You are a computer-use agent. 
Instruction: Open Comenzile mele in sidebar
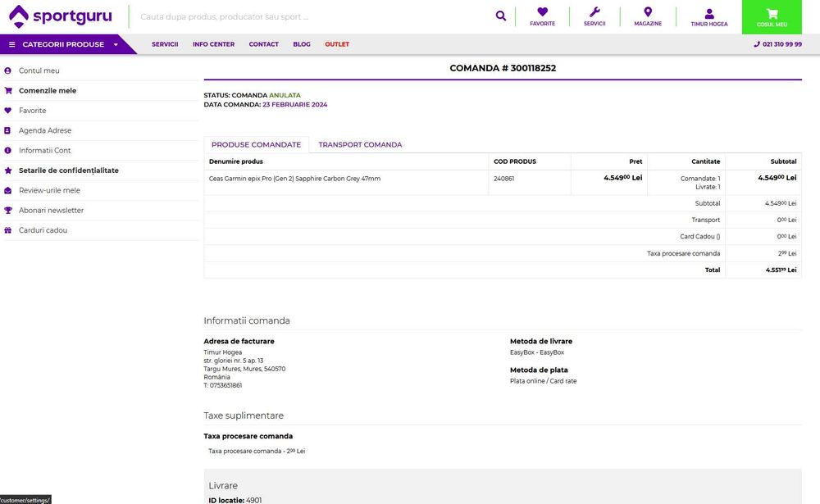[48, 91]
